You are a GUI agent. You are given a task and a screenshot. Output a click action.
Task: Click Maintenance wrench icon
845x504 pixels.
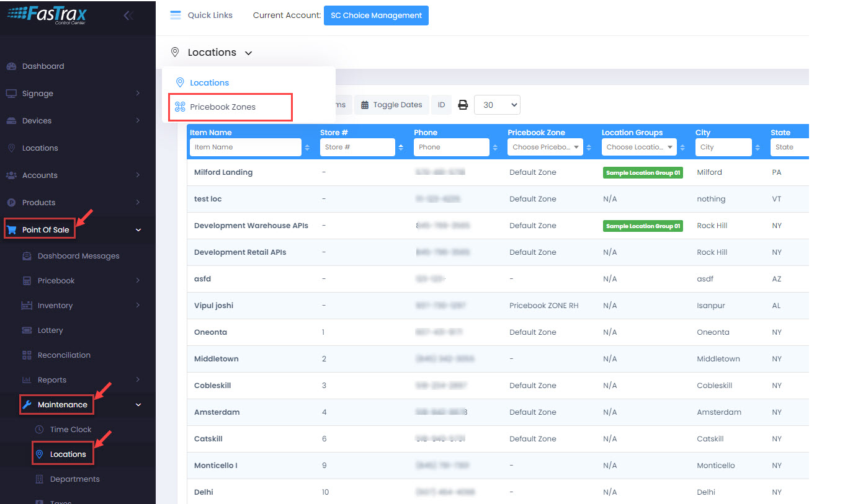[x=27, y=405]
